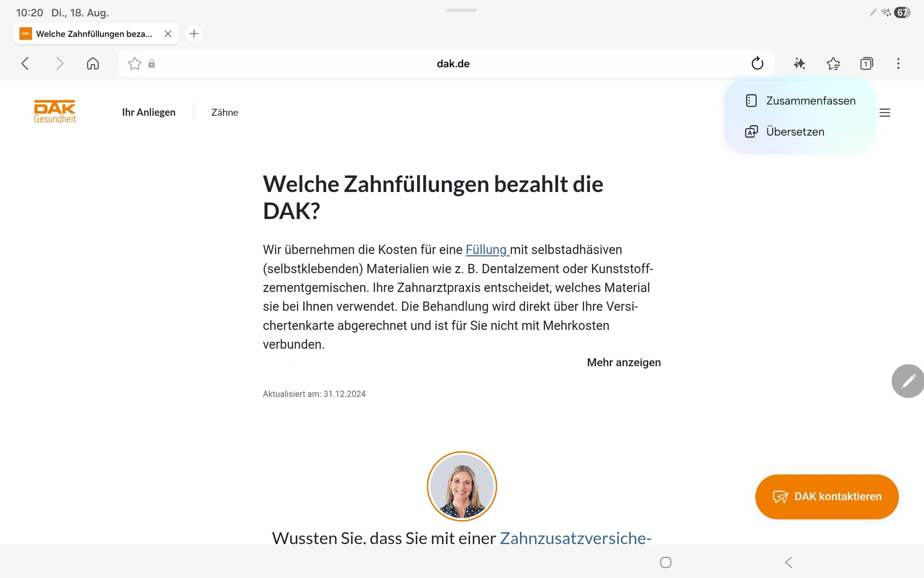Toggle the AI sparkle assistant menu

point(799,64)
